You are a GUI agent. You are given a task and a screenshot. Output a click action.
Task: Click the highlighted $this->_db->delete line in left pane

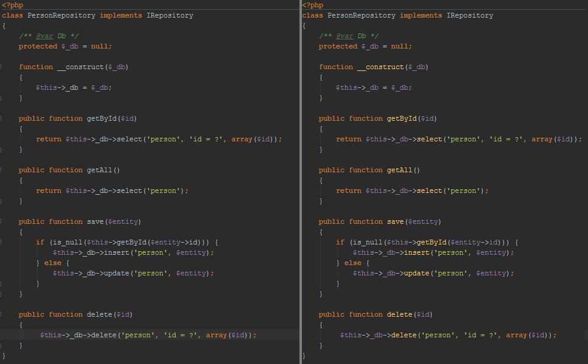pyautogui.click(x=148, y=335)
